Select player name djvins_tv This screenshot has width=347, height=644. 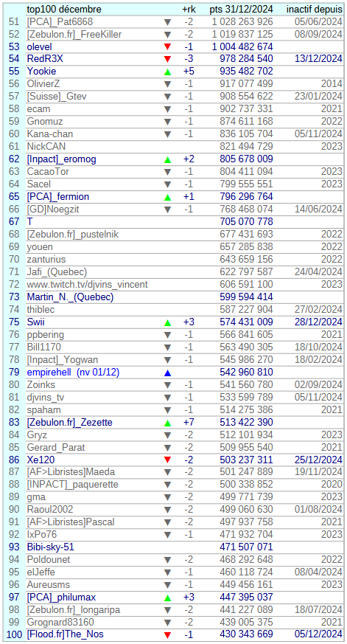[x=46, y=398]
